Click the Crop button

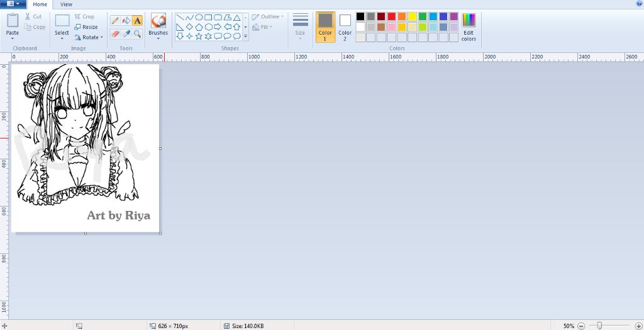tap(84, 16)
